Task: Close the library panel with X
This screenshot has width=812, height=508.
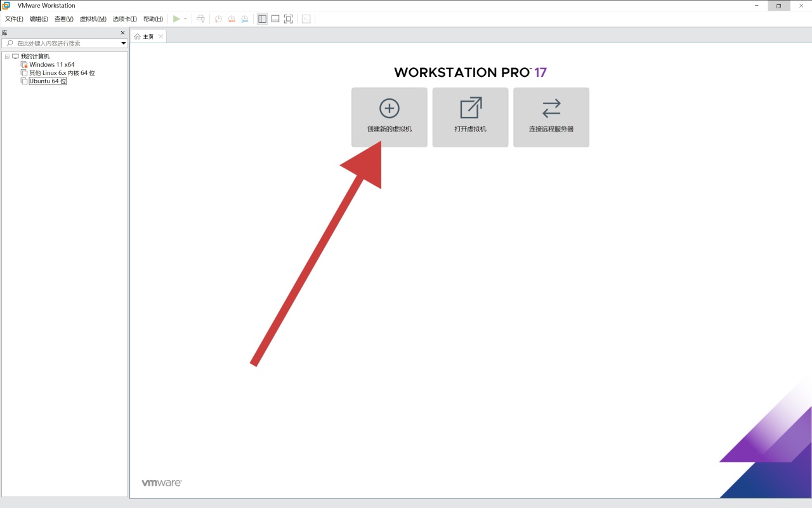Action: [x=123, y=33]
